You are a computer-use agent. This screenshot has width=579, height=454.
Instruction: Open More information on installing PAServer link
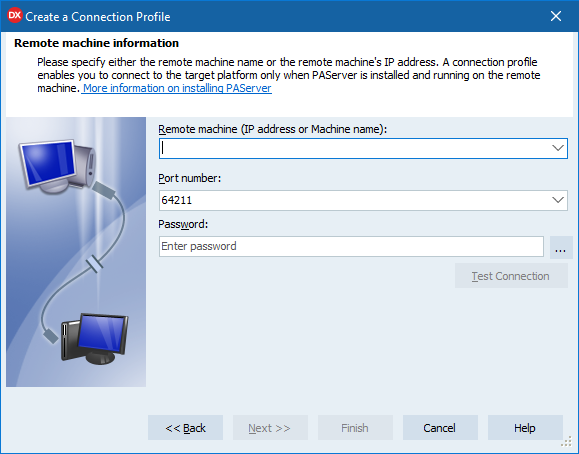click(177, 88)
